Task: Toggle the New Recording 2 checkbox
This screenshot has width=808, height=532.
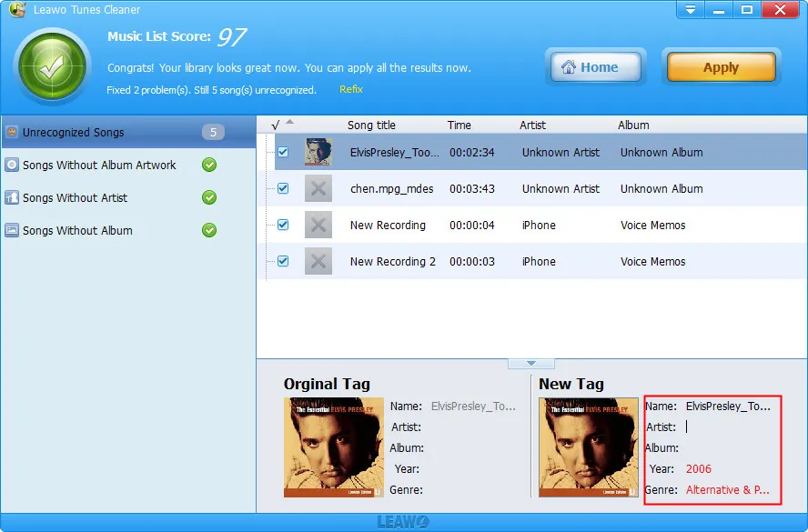Action: tap(283, 261)
